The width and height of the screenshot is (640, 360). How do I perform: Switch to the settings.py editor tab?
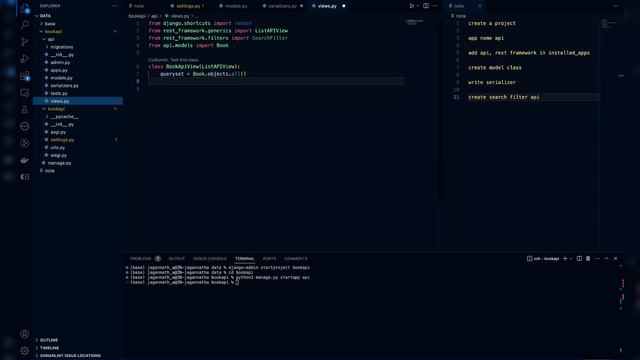click(188, 6)
